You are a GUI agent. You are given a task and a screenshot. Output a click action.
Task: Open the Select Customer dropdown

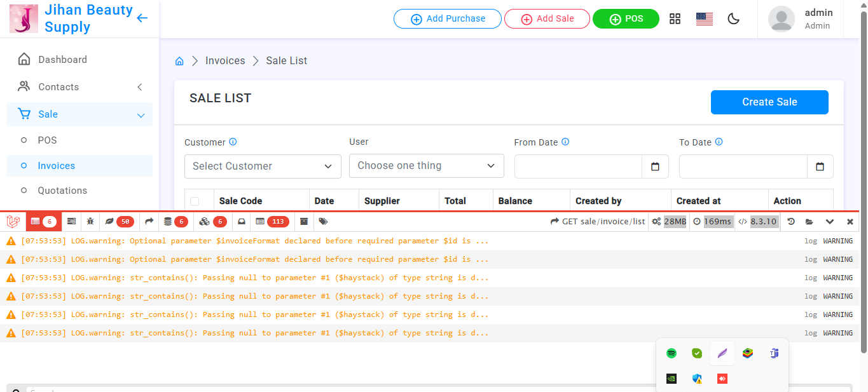pyautogui.click(x=262, y=166)
